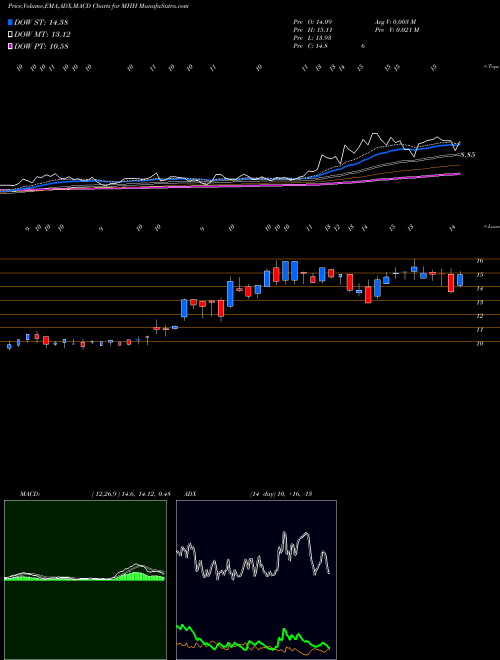Open the dark blue ADX indicator chart

[256, 580]
